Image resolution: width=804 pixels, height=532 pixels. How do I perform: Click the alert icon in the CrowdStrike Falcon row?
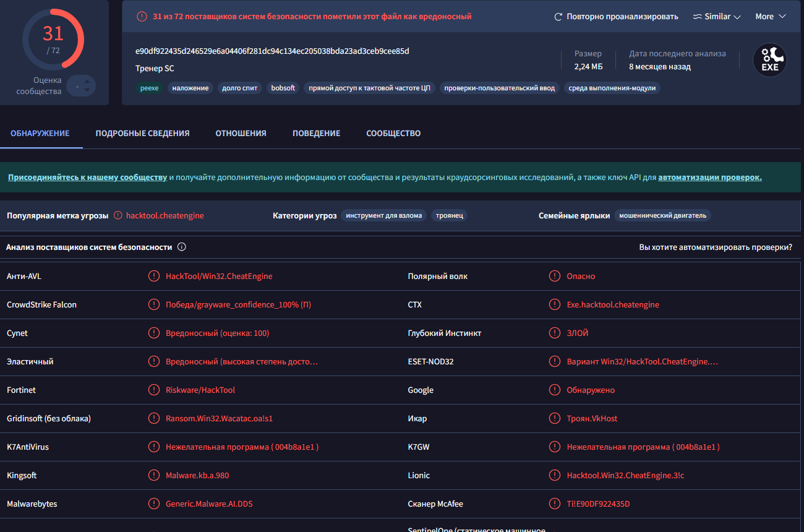(x=153, y=304)
